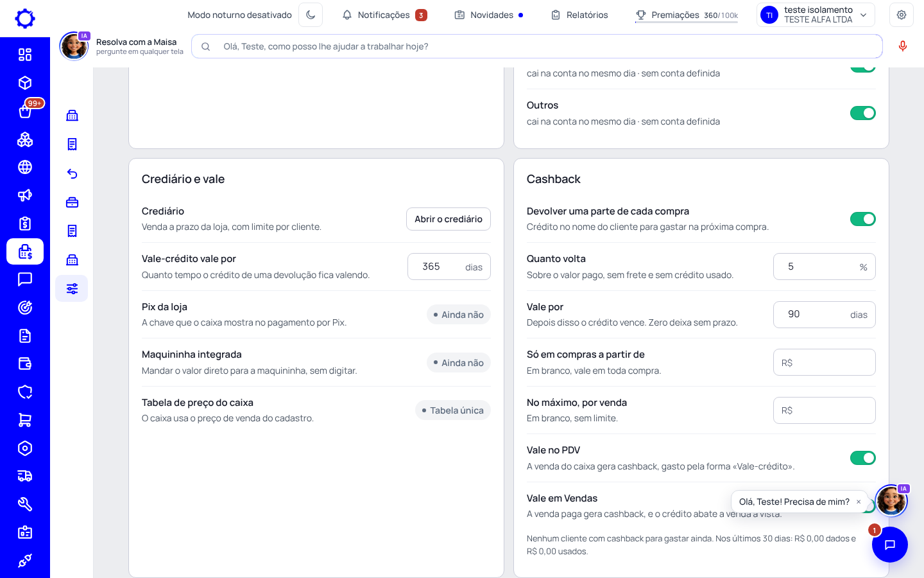Toggle night mode with the moon button

pyautogui.click(x=311, y=15)
